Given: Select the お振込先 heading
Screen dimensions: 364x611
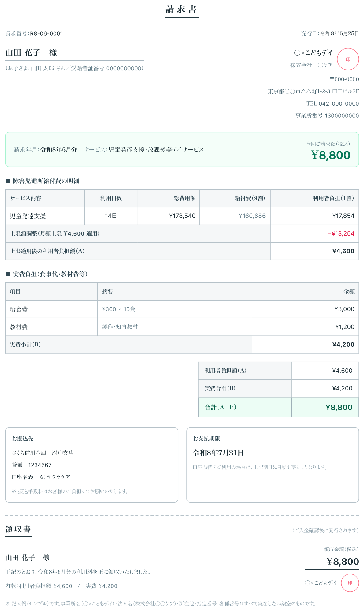Looking at the screenshot, I should click(x=23, y=439).
